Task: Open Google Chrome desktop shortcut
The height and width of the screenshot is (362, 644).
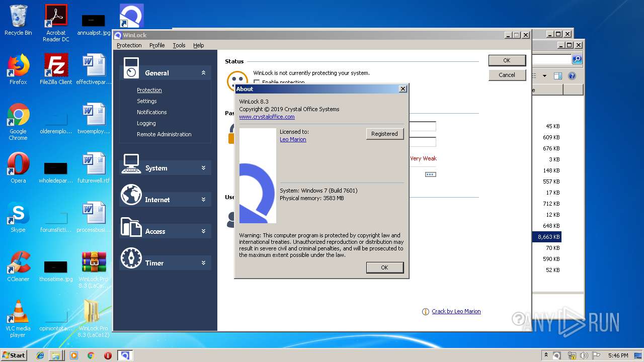Action: coord(18,122)
